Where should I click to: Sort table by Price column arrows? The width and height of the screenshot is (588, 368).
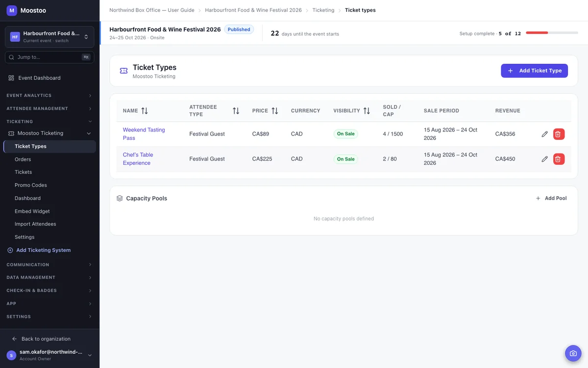(275, 111)
